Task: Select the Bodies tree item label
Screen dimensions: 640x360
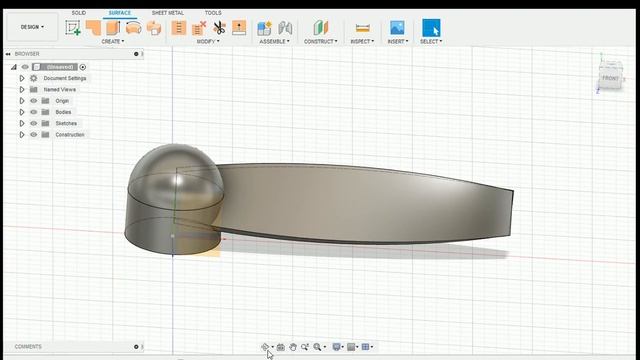Action: point(63,112)
